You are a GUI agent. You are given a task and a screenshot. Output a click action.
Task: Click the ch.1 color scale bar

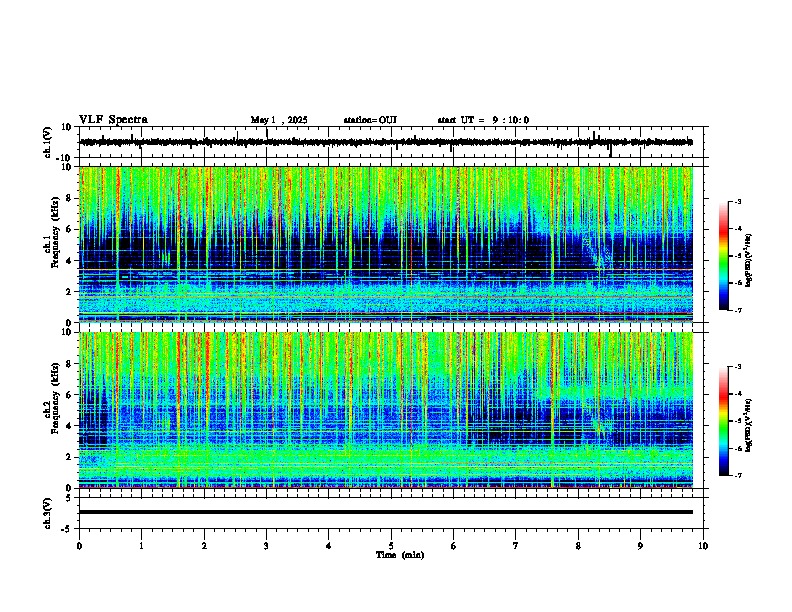click(x=724, y=256)
